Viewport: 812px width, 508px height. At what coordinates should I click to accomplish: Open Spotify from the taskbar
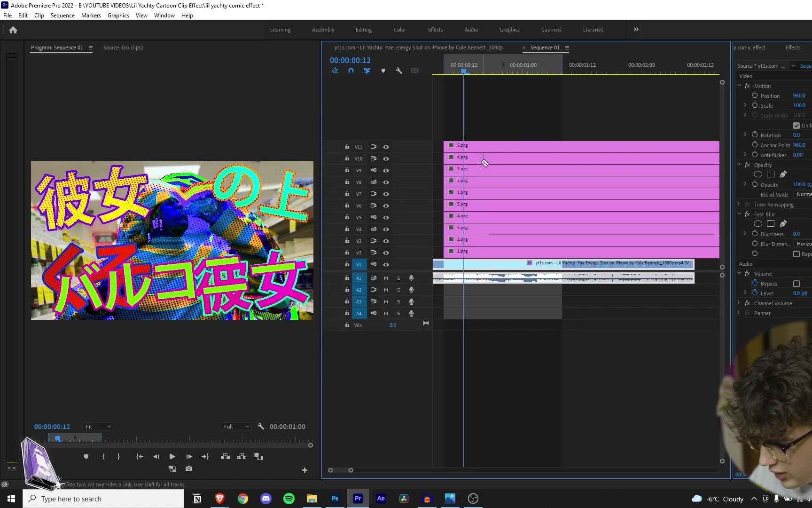[x=289, y=499]
